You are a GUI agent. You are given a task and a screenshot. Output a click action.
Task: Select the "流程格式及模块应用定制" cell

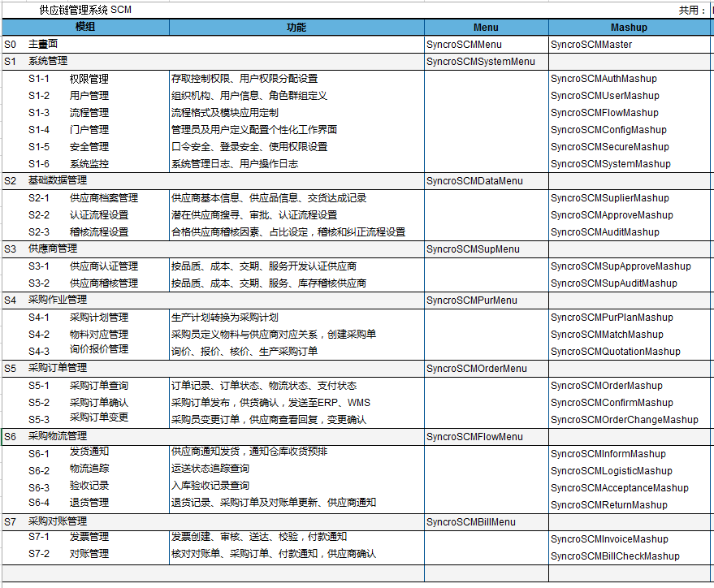pos(224,113)
